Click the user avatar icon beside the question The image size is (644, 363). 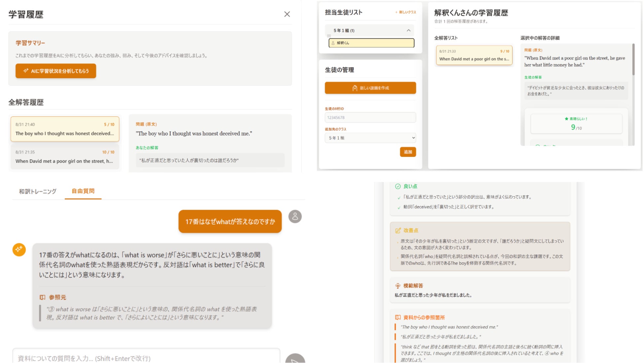pyautogui.click(x=295, y=217)
